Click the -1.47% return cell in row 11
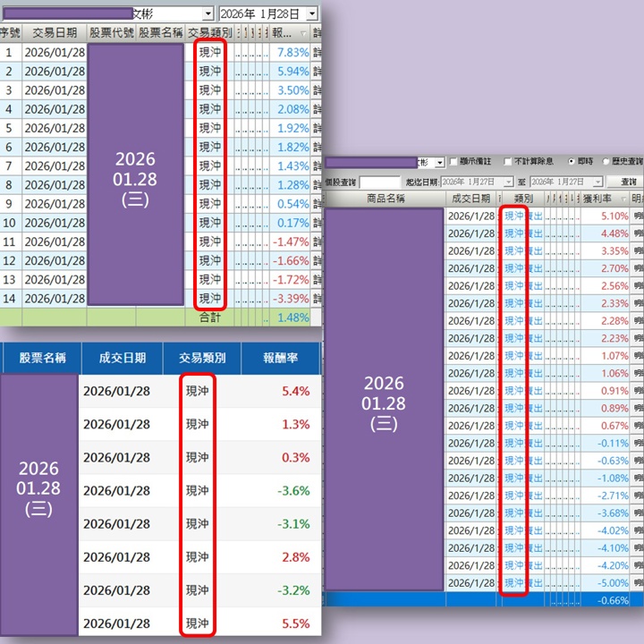644x644 pixels. (x=290, y=241)
